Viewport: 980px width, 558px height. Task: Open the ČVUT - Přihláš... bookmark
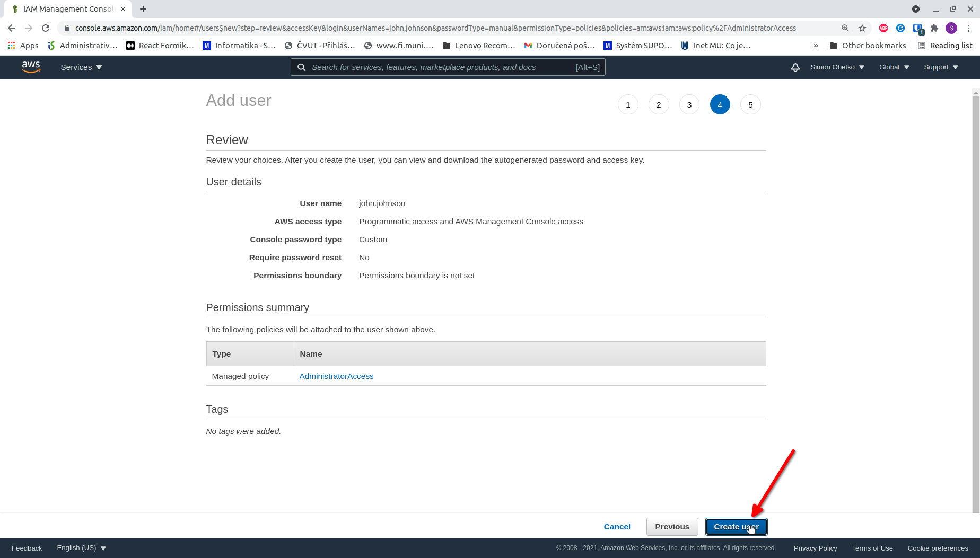320,46
